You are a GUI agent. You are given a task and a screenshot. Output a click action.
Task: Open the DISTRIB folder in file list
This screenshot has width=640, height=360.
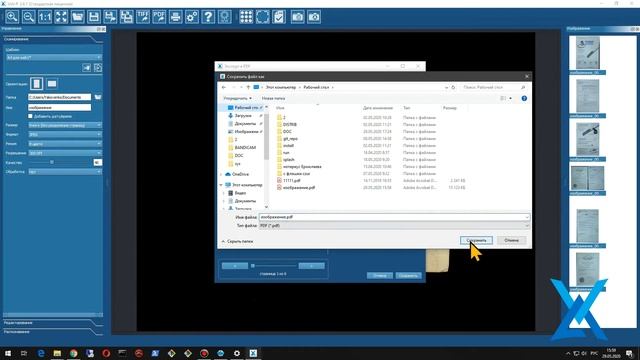(290, 124)
